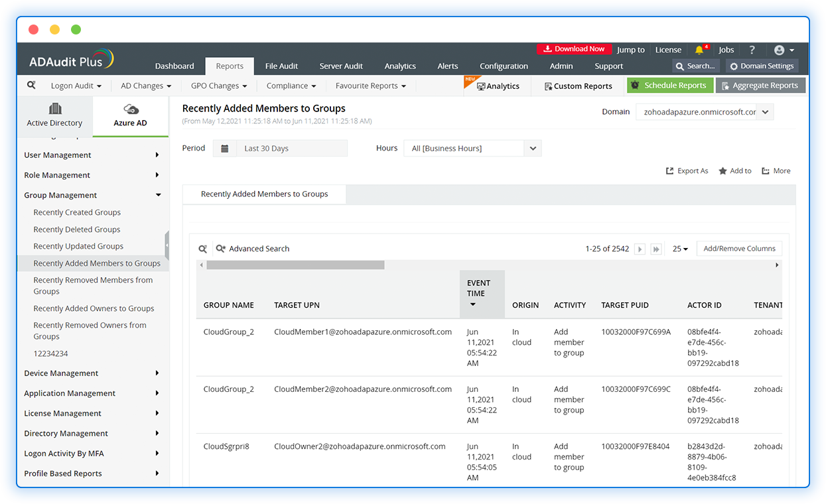Click Add/Remove Columns button
Viewport: 826px width, 504px height.
739,249
